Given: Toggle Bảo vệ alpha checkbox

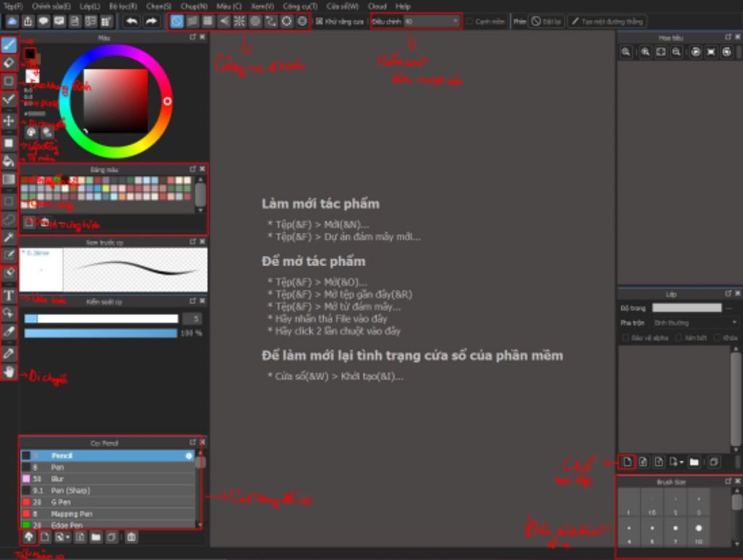Looking at the screenshot, I should click(625, 338).
